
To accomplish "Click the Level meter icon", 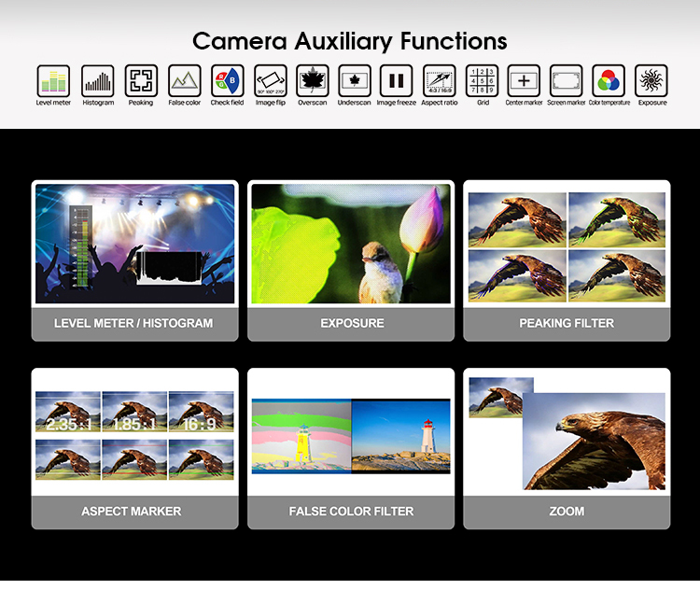I will [x=53, y=80].
